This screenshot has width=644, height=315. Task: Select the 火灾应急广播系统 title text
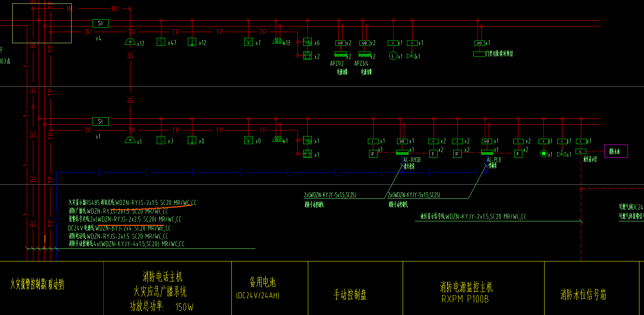160,292
